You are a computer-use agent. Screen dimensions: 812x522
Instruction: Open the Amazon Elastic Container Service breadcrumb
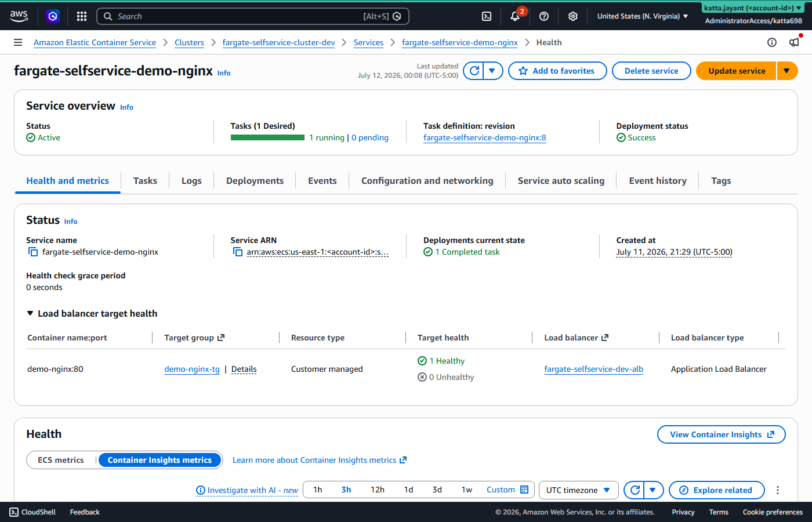click(x=95, y=42)
